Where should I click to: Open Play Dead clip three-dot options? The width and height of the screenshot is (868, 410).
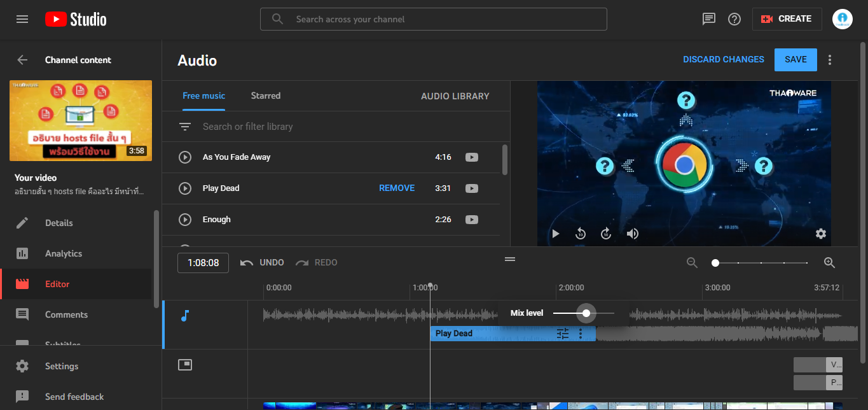580,334
